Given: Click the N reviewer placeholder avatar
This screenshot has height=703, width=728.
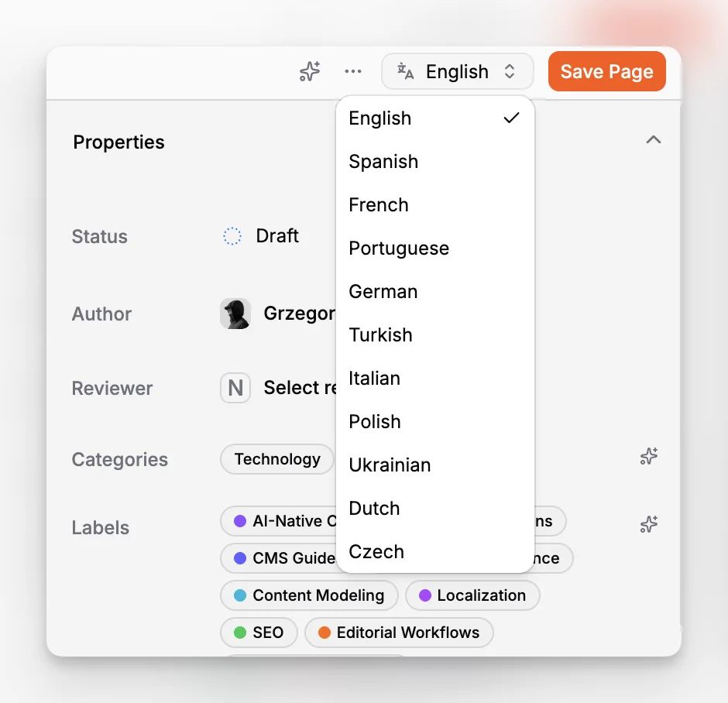Looking at the screenshot, I should [x=235, y=388].
